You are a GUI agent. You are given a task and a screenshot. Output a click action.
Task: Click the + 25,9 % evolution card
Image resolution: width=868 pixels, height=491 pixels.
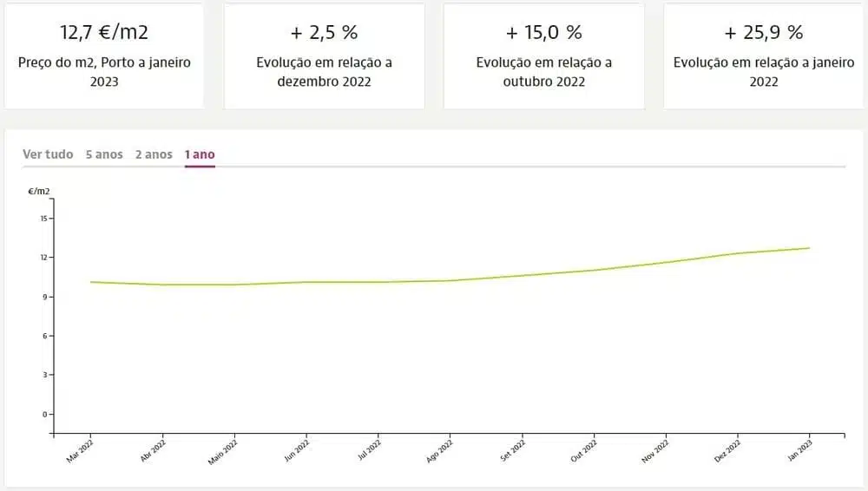point(764,56)
